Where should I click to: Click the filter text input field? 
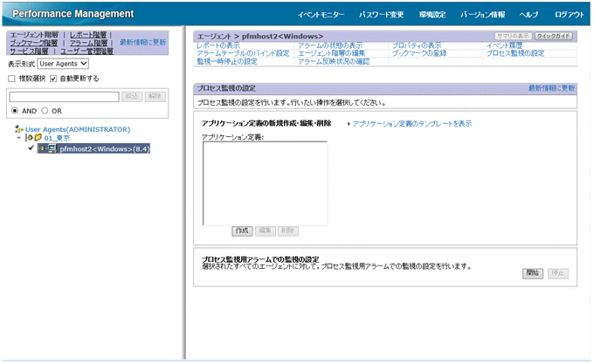(x=64, y=97)
